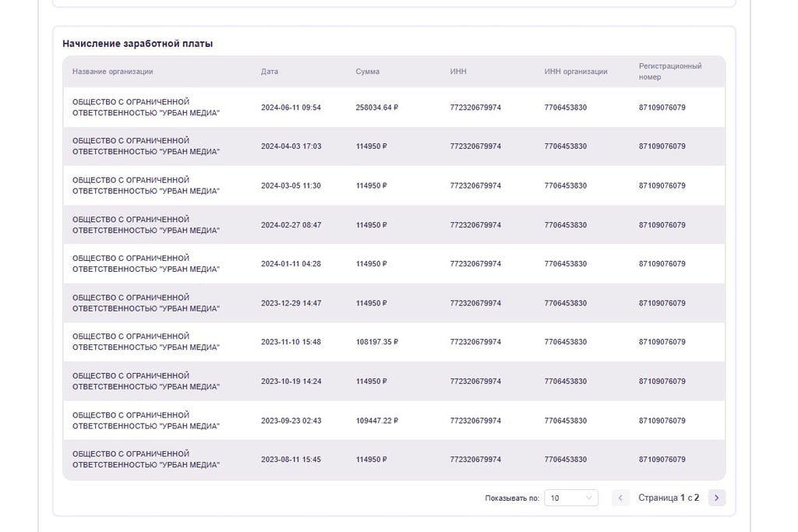Click the organization name in the 2024-06-11 row

(x=146, y=107)
